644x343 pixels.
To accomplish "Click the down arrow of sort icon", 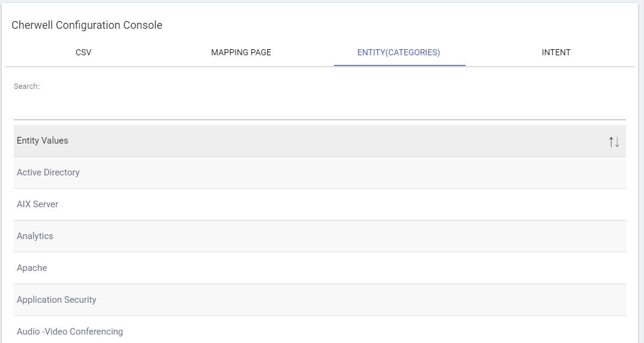I will pos(617,142).
